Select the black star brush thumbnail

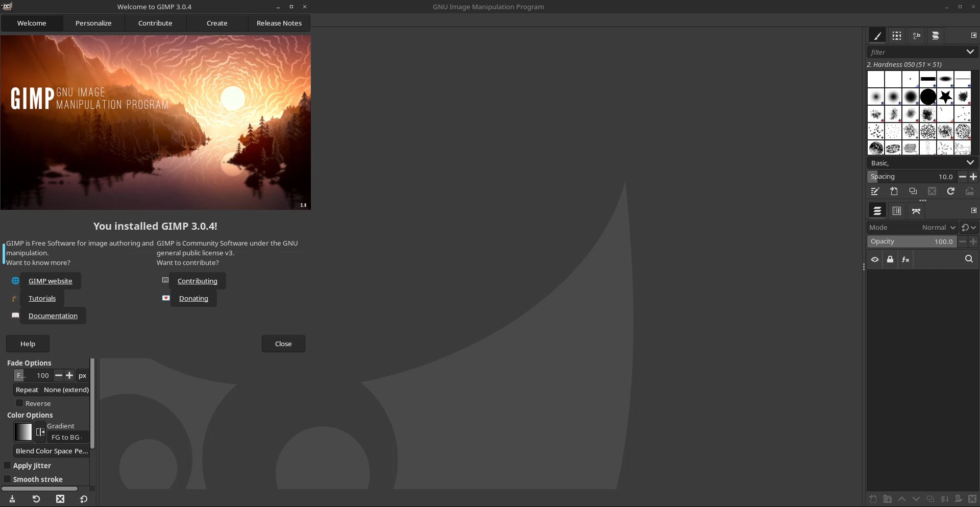(x=945, y=96)
